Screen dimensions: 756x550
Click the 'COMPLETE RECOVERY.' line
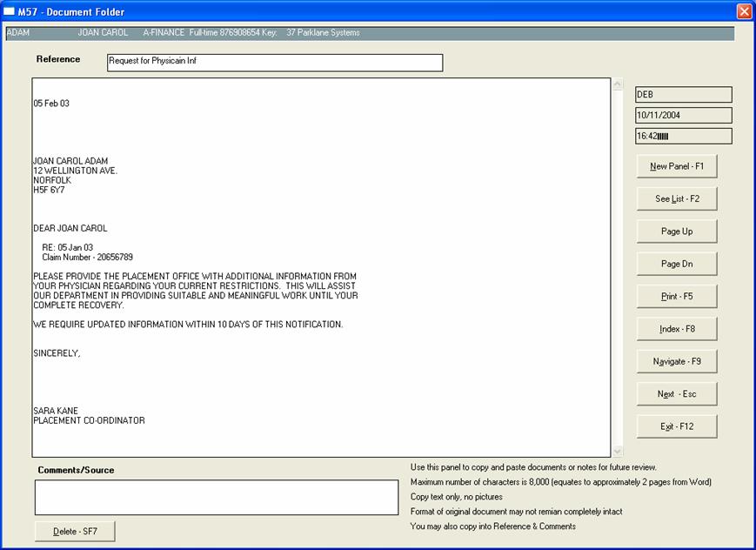78,305
